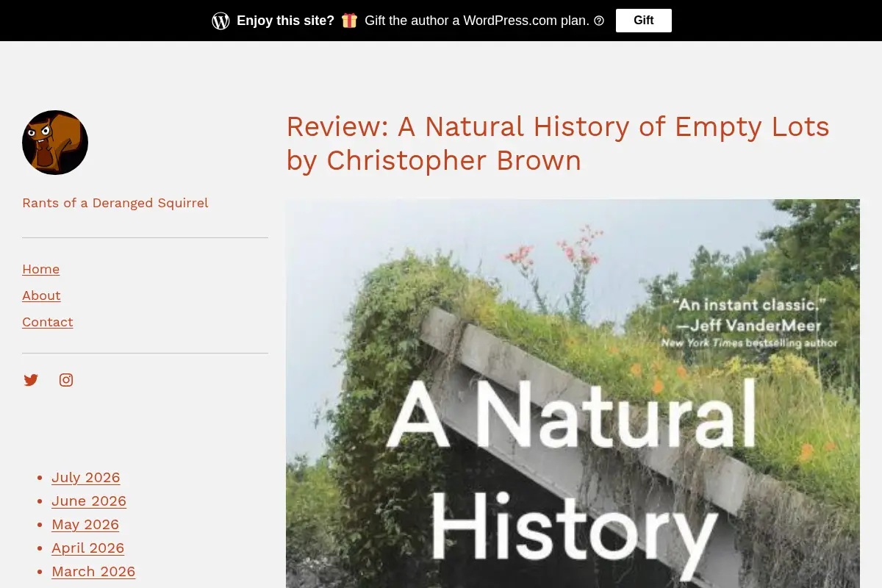882x588 pixels.
Task: Open the Contact menu link
Action: tap(48, 322)
